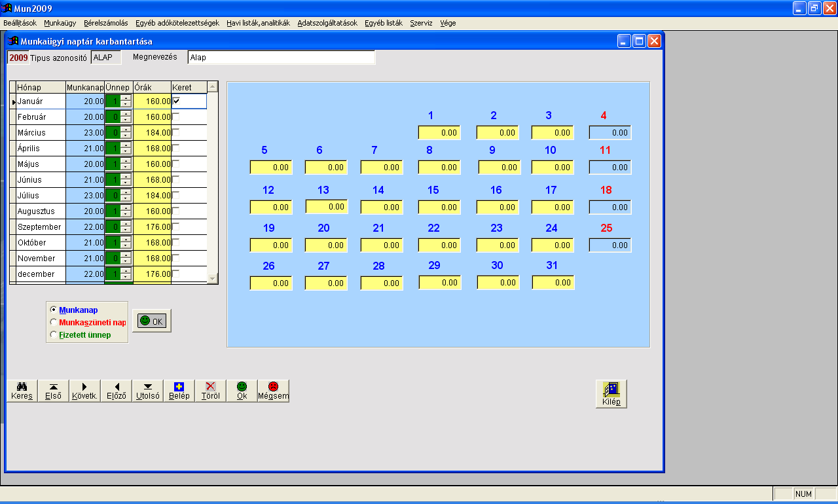
Task: Jump to last record with Utolsó
Action: [x=147, y=391]
